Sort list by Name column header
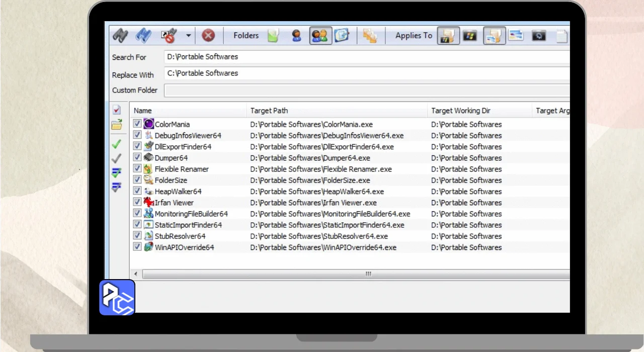This screenshot has width=644, height=352. 143,111
